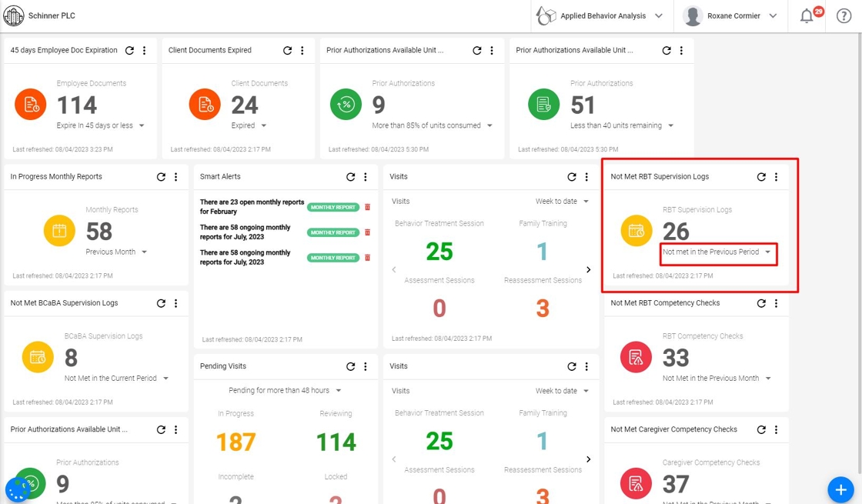Click the blue plus add widget button
This screenshot has width=862, height=504.
click(840, 489)
